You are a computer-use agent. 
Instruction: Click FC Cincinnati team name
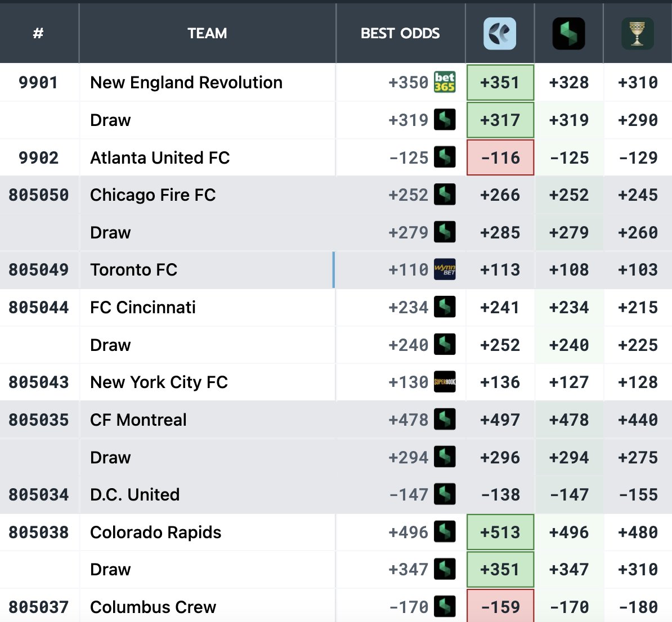(143, 307)
